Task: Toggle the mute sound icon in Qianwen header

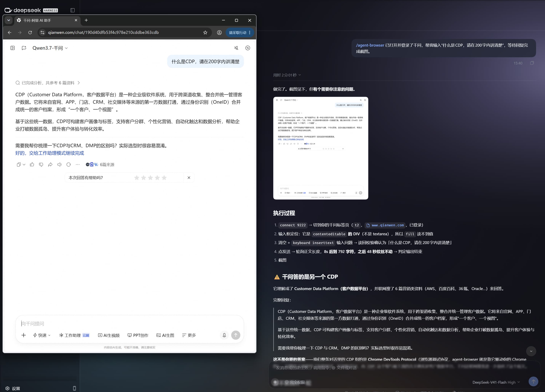Action: tap(236, 48)
